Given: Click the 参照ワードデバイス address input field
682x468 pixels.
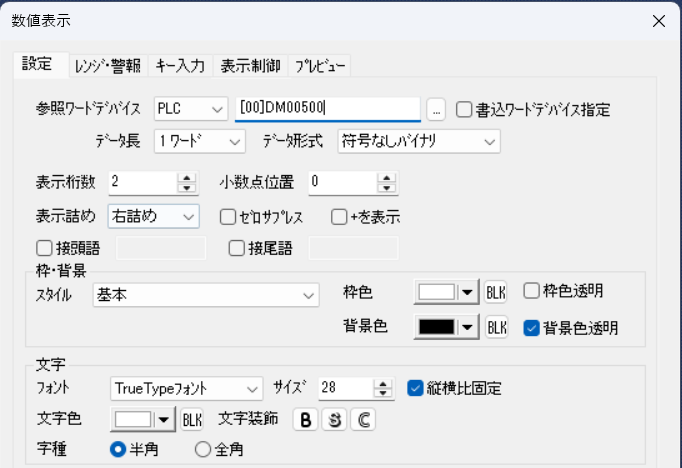Looking at the screenshot, I should 326,109.
